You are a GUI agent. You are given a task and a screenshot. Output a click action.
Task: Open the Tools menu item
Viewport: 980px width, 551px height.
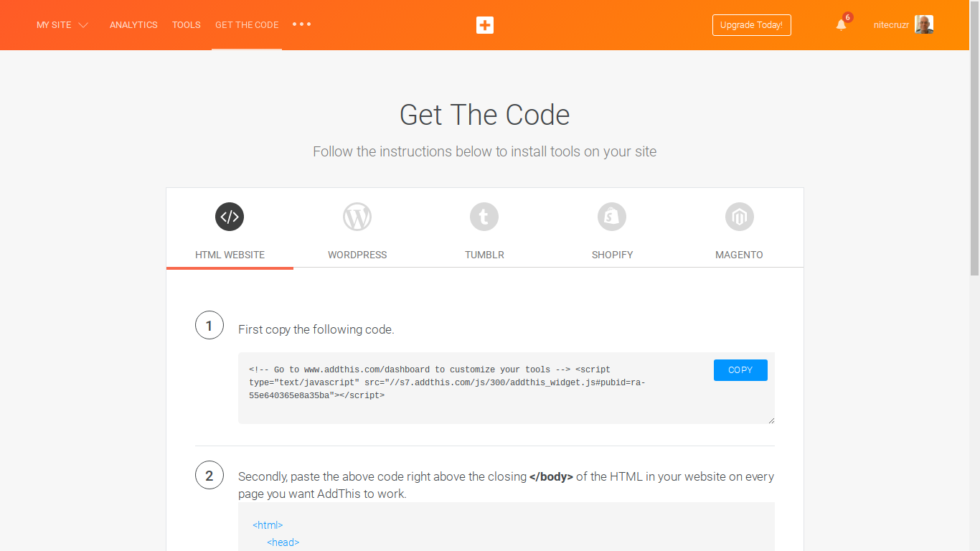[187, 25]
